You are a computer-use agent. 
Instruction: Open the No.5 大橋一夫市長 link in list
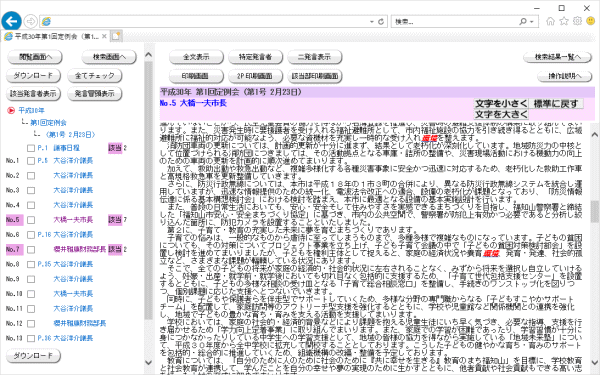73,220
